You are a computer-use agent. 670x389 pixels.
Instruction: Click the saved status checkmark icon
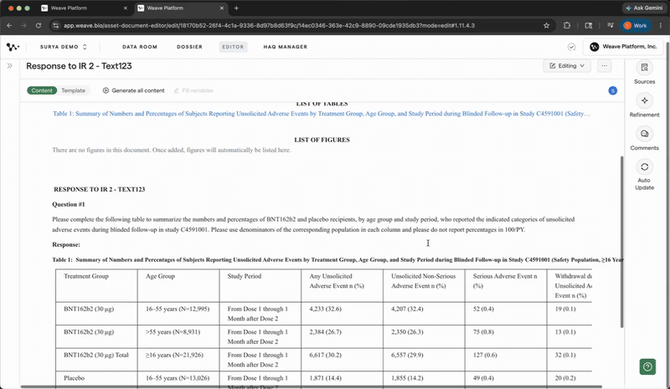tap(571, 47)
